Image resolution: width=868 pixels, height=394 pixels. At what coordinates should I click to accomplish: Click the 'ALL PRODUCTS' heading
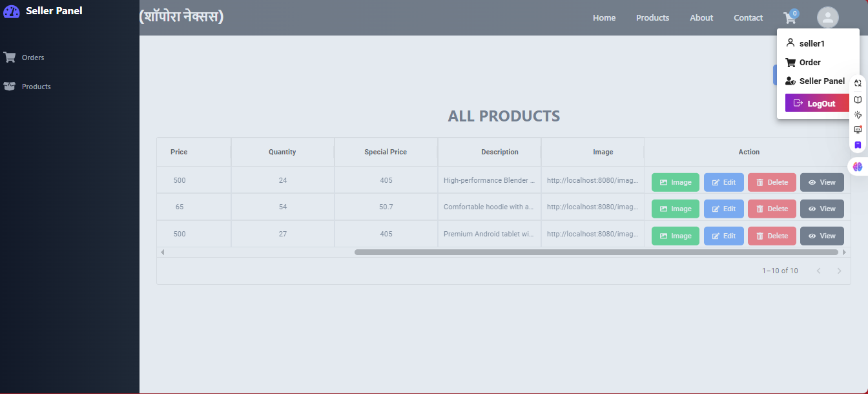(x=504, y=116)
